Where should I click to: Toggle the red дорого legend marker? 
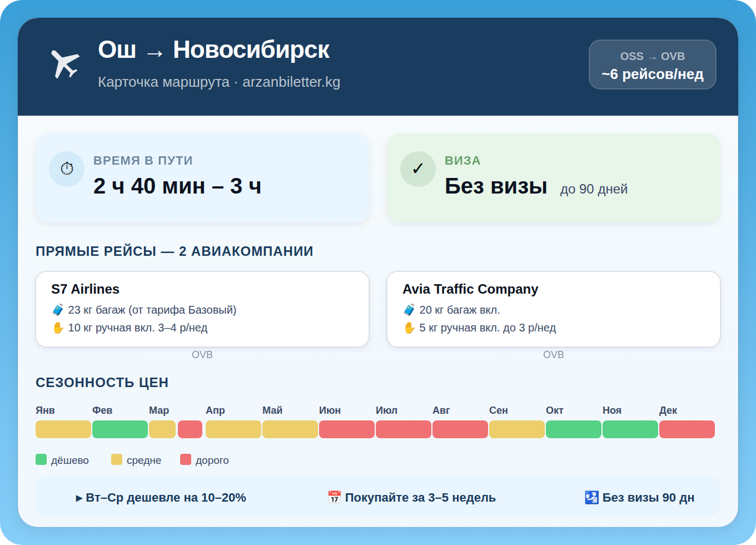(x=185, y=459)
